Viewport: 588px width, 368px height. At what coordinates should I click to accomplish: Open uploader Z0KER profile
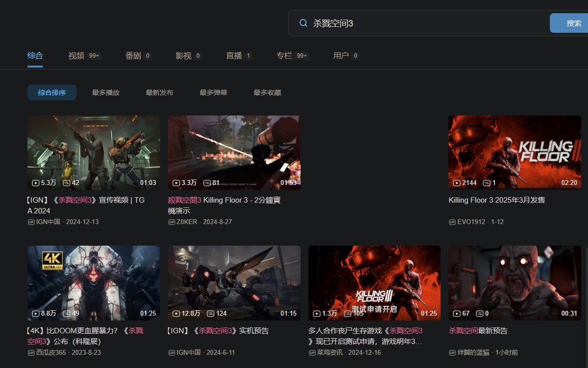188,222
